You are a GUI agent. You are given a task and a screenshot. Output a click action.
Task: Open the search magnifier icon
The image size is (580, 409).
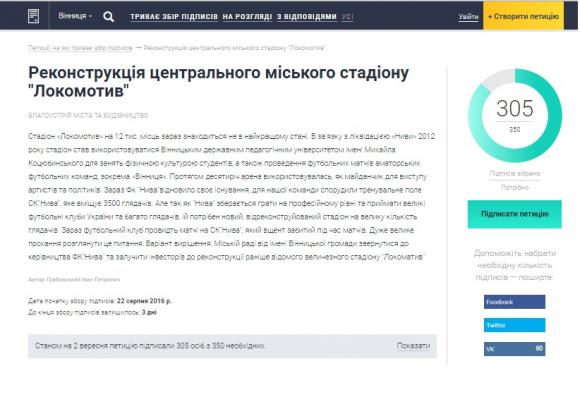coord(108,16)
